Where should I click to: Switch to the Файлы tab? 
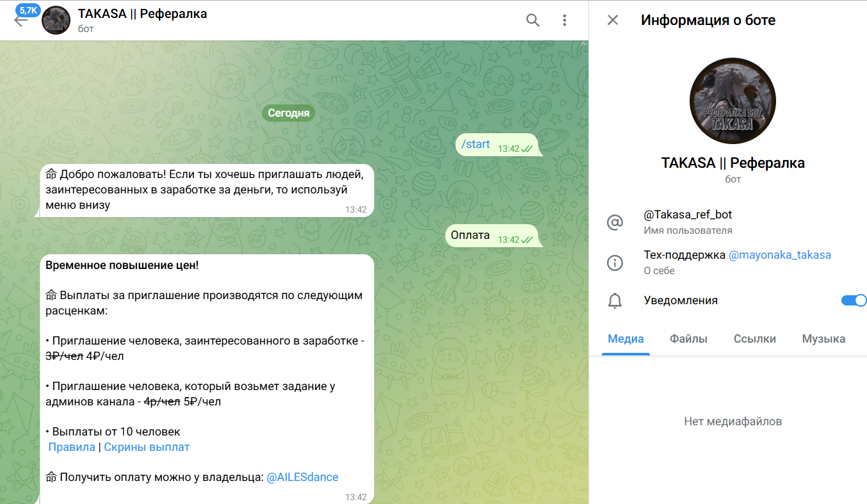coord(688,339)
